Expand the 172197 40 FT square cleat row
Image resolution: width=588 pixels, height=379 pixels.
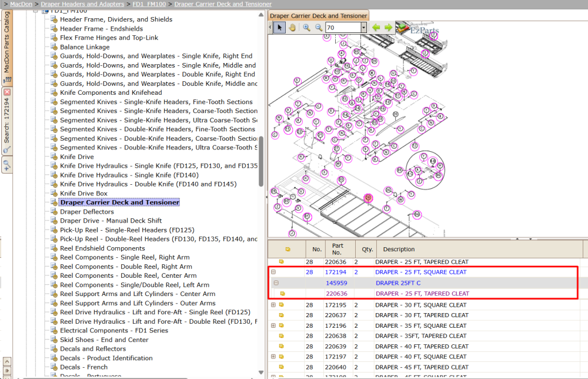[x=273, y=357]
